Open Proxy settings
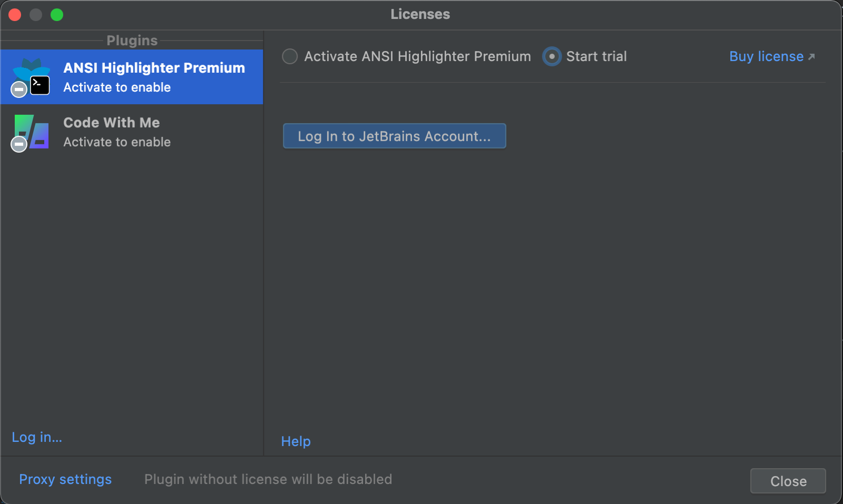 click(x=65, y=479)
